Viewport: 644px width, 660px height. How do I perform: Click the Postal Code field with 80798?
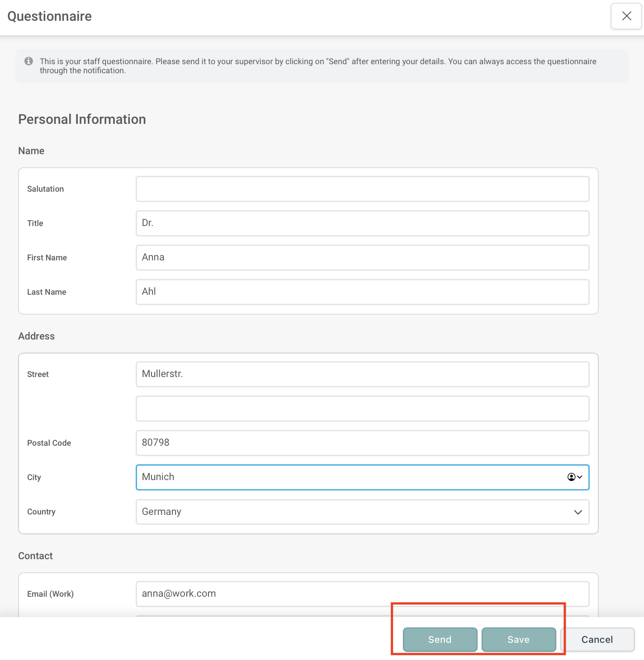(363, 443)
